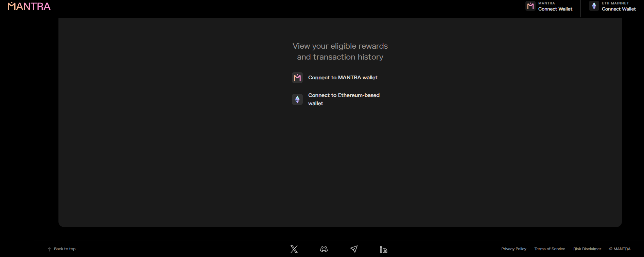The height and width of the screenshot is (257, 644).
Task: Click the MANTRA icon beside Connect to MANTRA wallet
Action: (297, 78)
